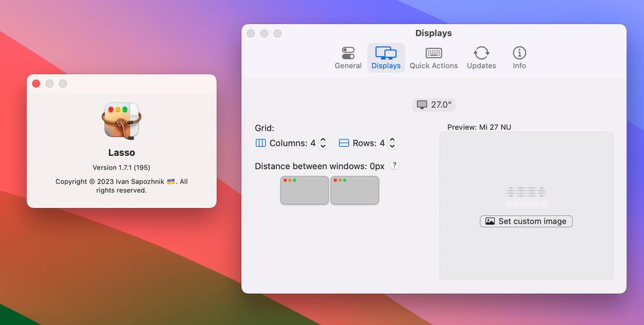Screen dimensions: 644x325
Task: Click the picture icon in Set custom image
Action: pos(490,221)
